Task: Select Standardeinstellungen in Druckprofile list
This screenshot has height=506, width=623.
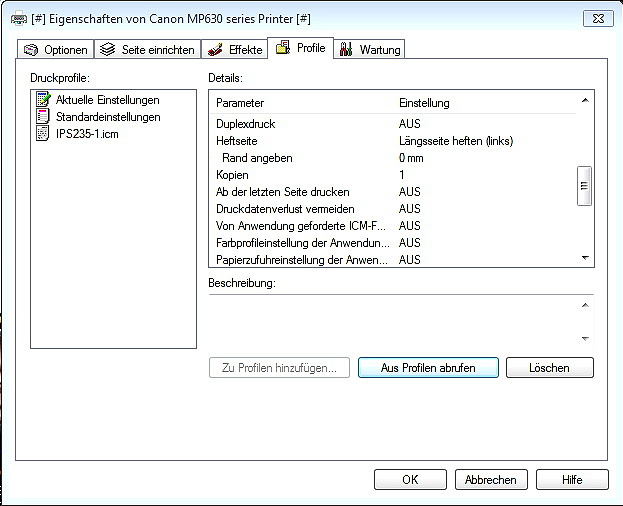Action: coord(98,117)
